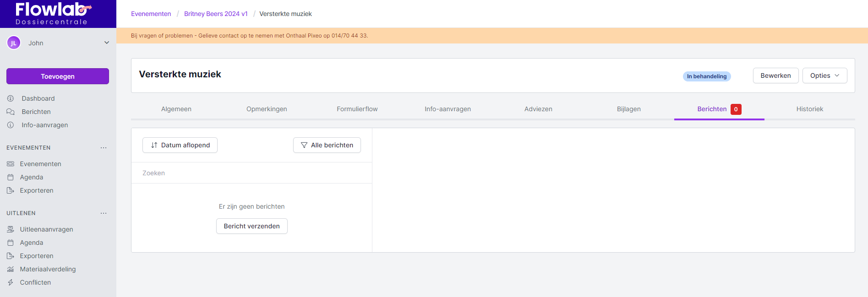Image resolution: width=868 pixels, height=297 pixels.
Task: Click the Info-aanvragen info icon in the sidebar
Action: [x=11, y=125]
